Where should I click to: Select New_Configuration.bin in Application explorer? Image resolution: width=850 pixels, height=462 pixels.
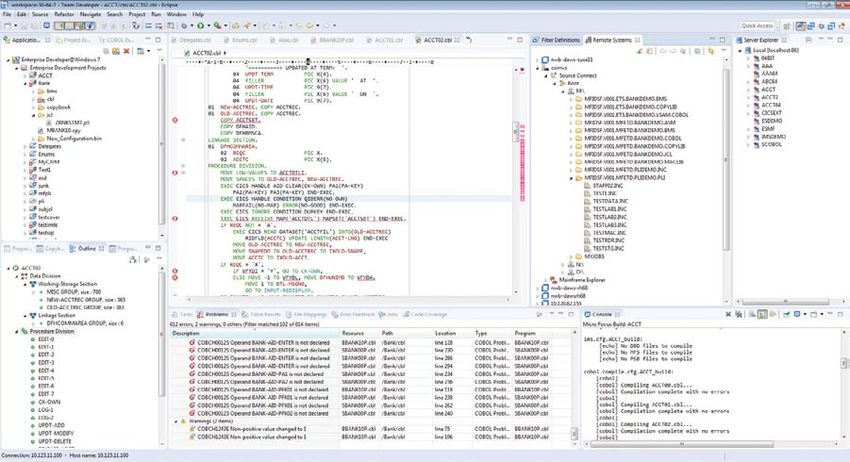(74, 138)
